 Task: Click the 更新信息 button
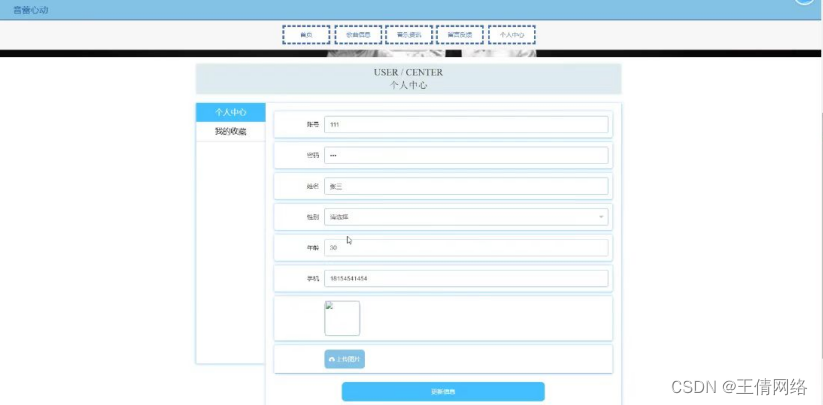pos(443,391)
